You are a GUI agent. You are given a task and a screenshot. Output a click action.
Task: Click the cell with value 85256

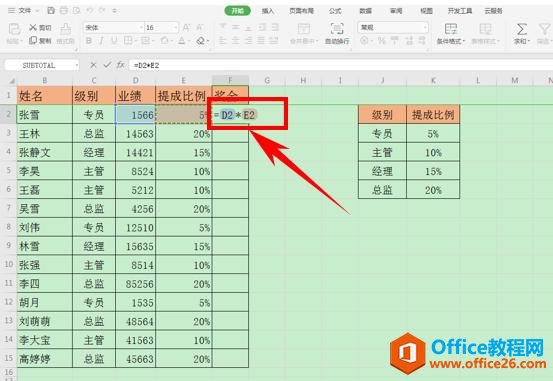point(135,284)
